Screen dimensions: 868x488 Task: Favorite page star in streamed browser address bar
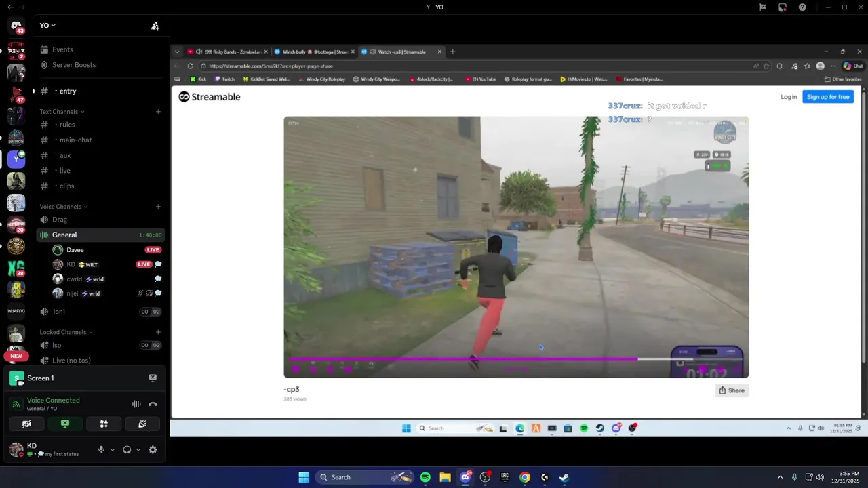click(x=766, y=66)
